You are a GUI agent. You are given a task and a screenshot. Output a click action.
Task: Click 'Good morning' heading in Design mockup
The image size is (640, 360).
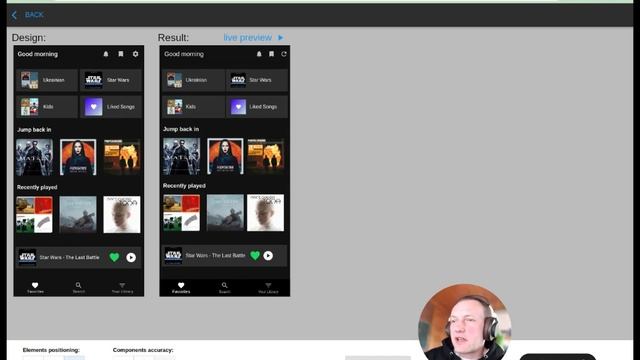[x=38, y=54]
